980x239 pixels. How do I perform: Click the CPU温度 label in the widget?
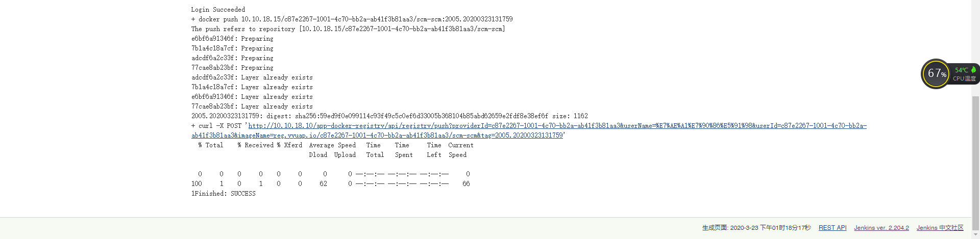(964, 79)
